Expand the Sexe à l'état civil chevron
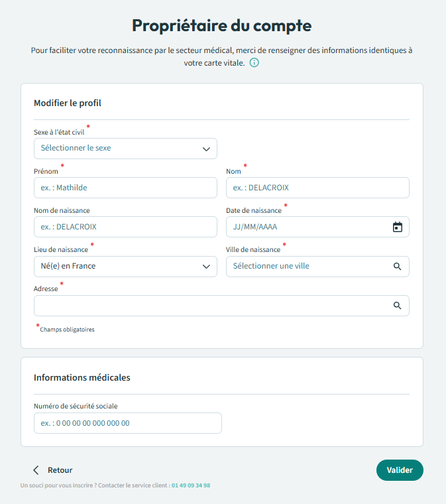 coord(206,149)
